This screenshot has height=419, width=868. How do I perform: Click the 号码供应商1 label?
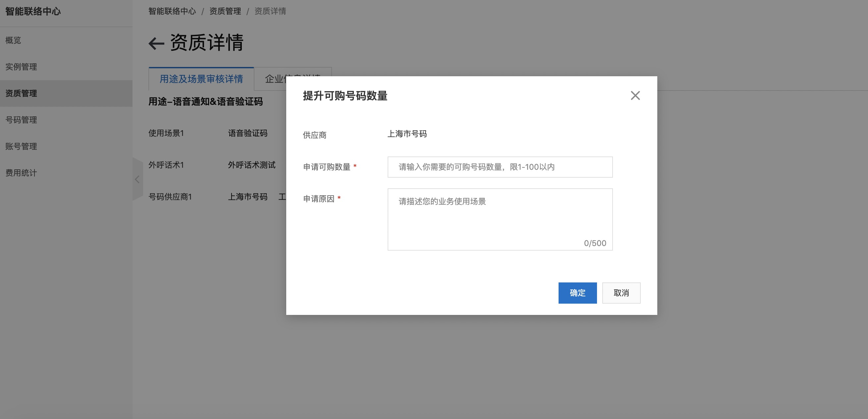(170, 197)
